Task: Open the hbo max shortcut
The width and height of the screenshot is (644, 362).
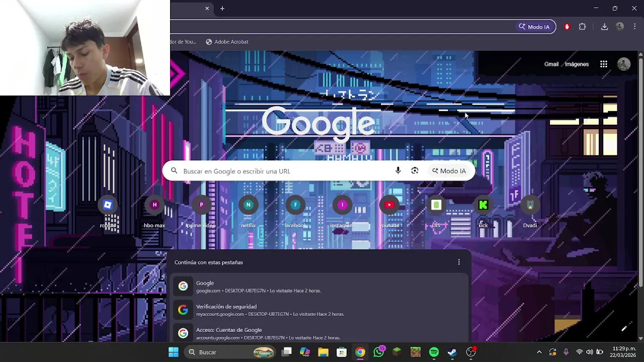Action: 154,211
